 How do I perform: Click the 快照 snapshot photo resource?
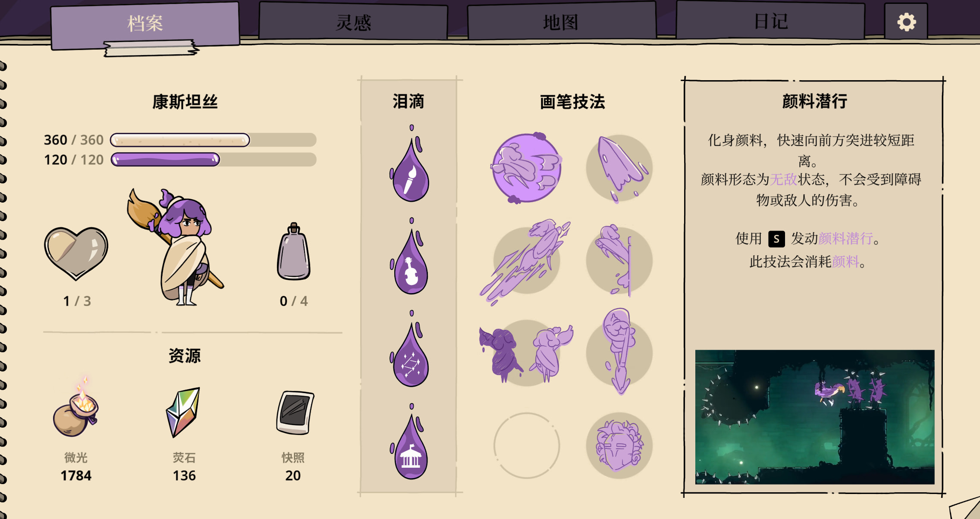(295, 413)
